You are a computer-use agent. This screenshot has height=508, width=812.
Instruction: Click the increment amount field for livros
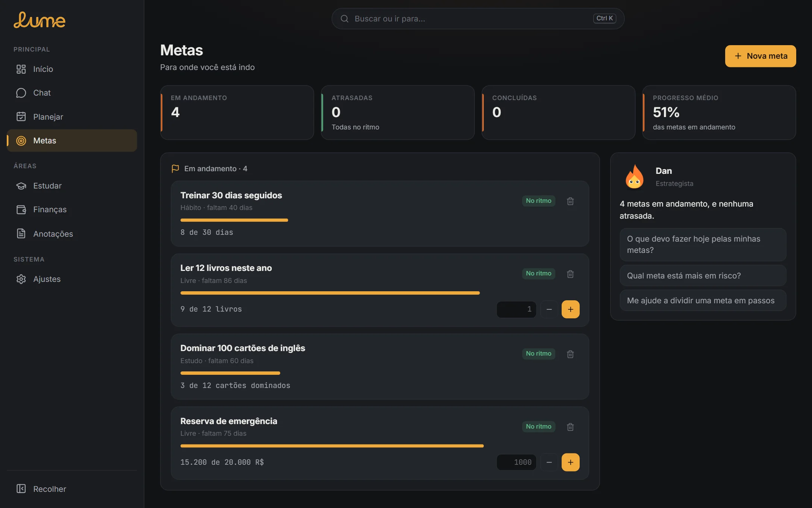pos(517,309)
